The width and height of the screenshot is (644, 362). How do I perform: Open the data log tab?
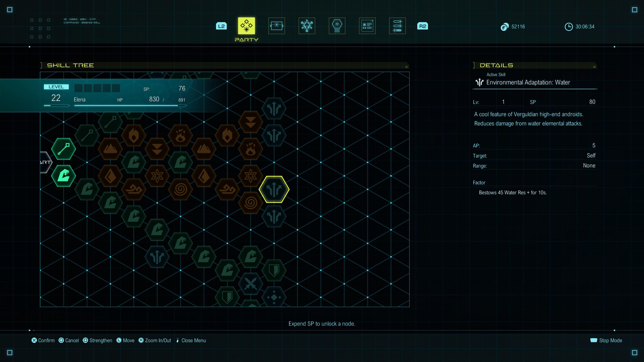pyautogui.click(x=367, y=26)
